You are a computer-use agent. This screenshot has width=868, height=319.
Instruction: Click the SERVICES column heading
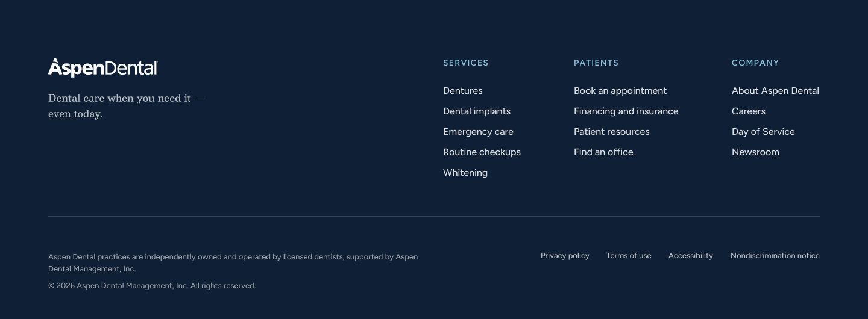(466, 63)
